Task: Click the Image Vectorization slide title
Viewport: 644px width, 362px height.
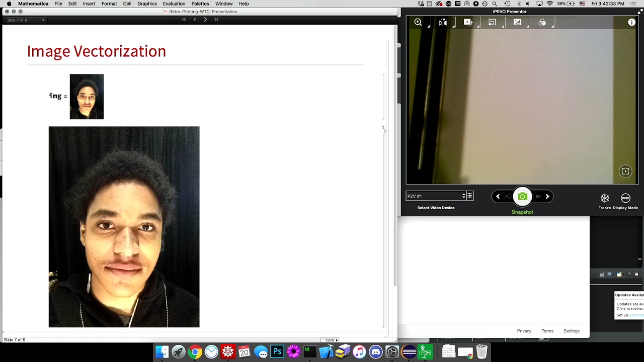Action: pos(97,51)
